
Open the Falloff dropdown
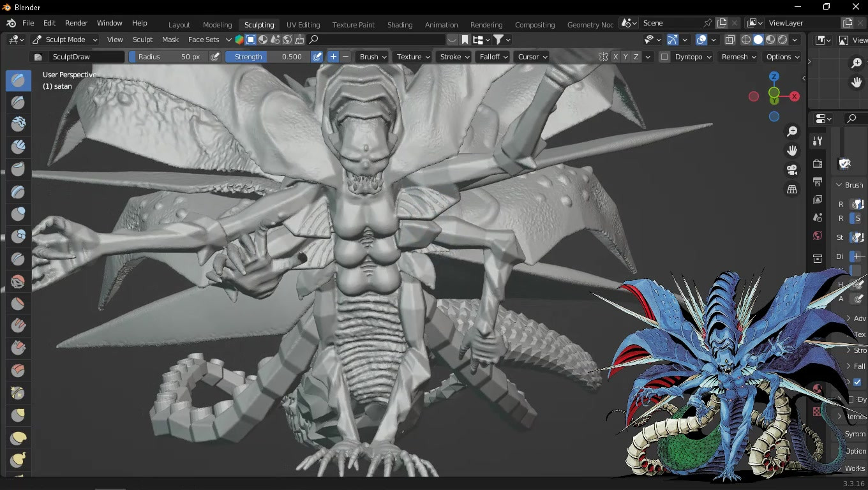494,57
